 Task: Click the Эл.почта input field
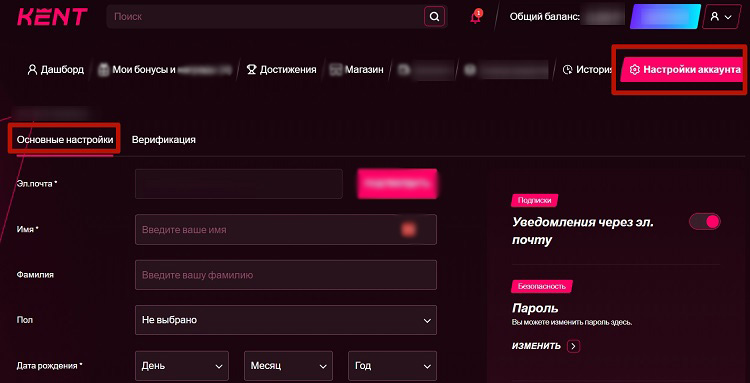pyautogui.click(x=239, y=184)
